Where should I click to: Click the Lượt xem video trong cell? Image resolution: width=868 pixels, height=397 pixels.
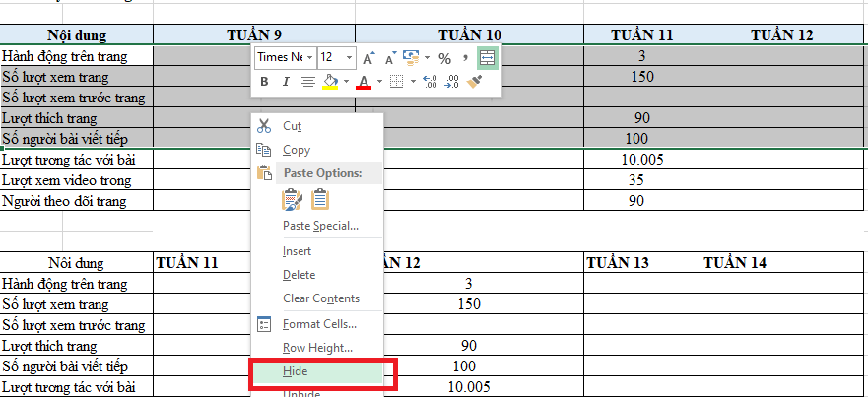coord(77,180)
